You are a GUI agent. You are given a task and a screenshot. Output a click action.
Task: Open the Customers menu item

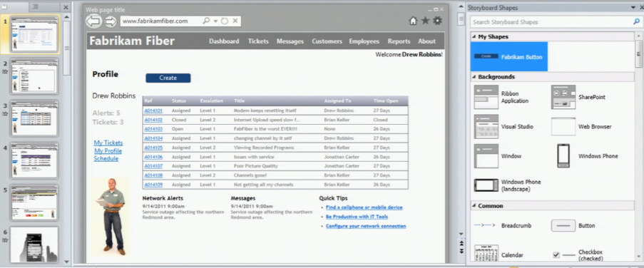327,41
